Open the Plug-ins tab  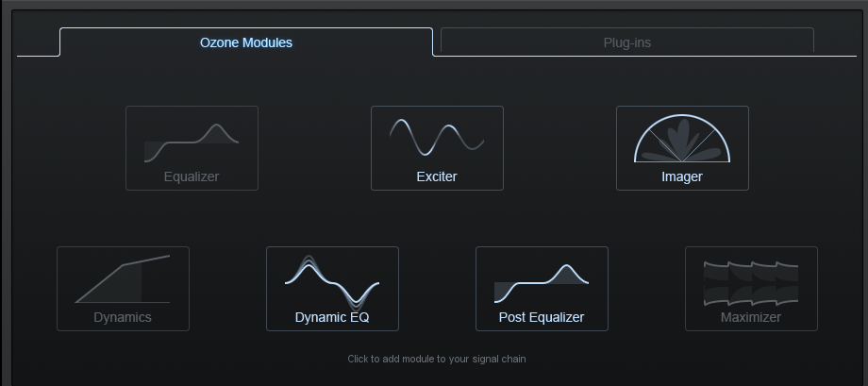point(627,42)
